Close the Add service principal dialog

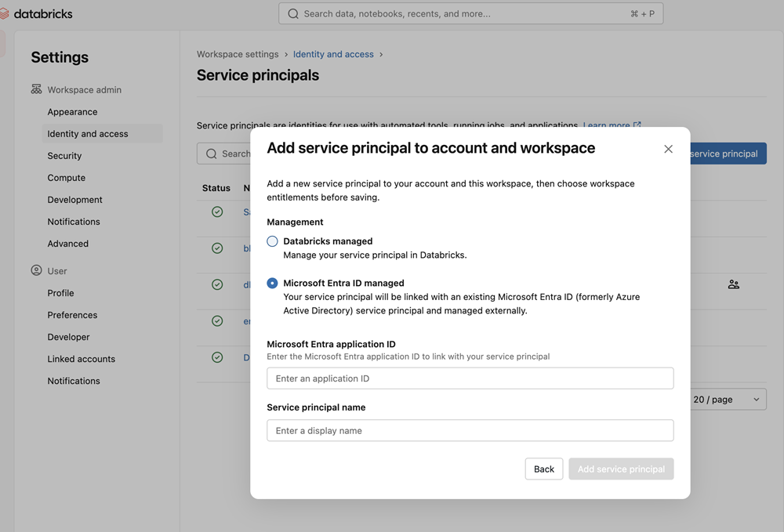pyautogui.click(x=668, y=149)
